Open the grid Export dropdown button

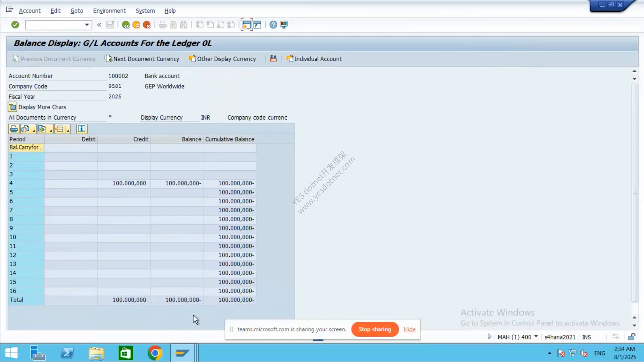tap(45, 129)
